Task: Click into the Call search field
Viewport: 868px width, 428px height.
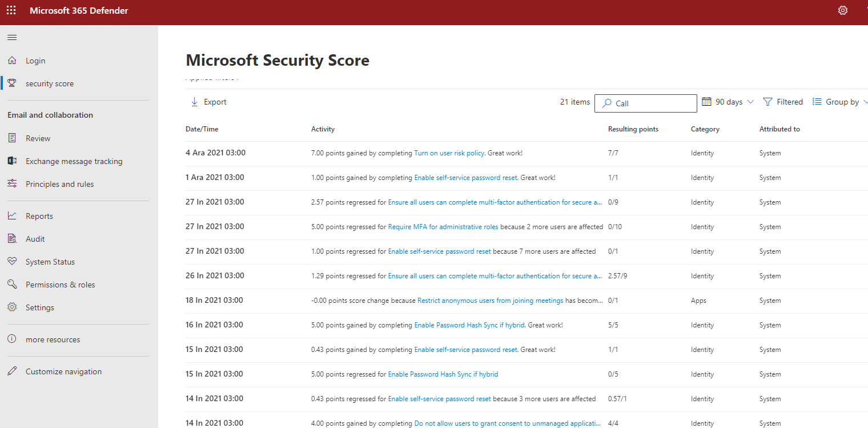Action: [646, 103]
